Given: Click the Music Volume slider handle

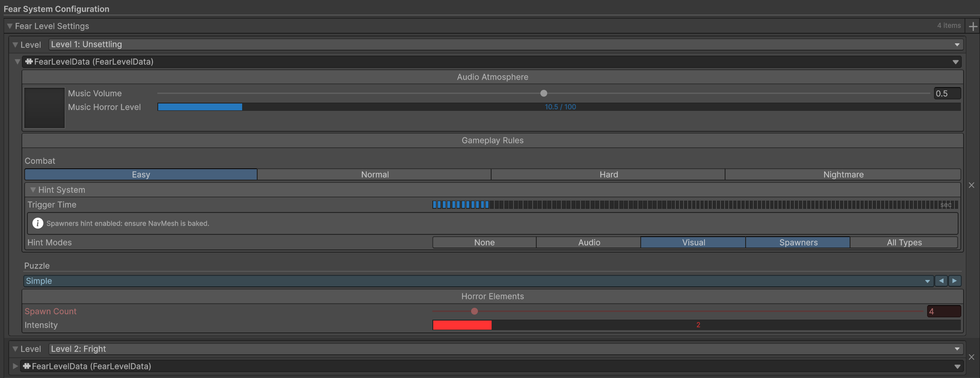Looking at the screenshot, I should click(544, 93).
